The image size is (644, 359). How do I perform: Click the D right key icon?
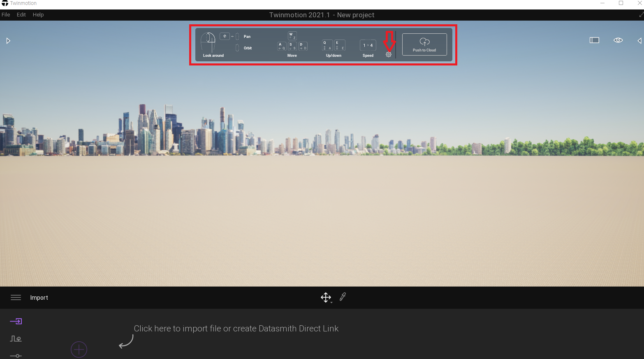[x=303, y=46]
